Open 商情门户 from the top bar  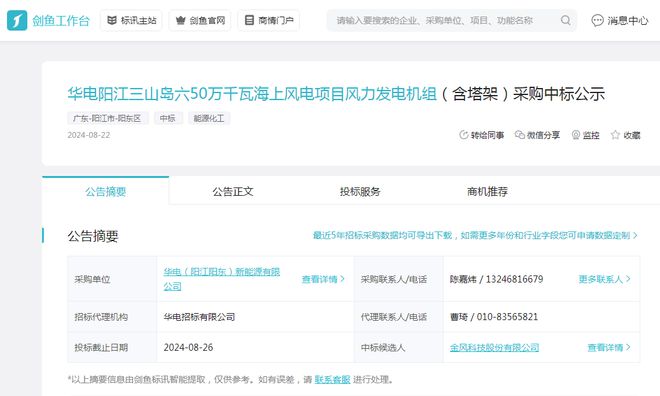pos(269,20)
